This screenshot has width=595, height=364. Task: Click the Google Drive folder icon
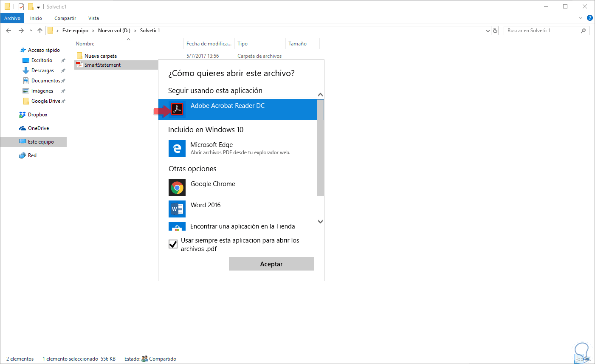point(26,101)
